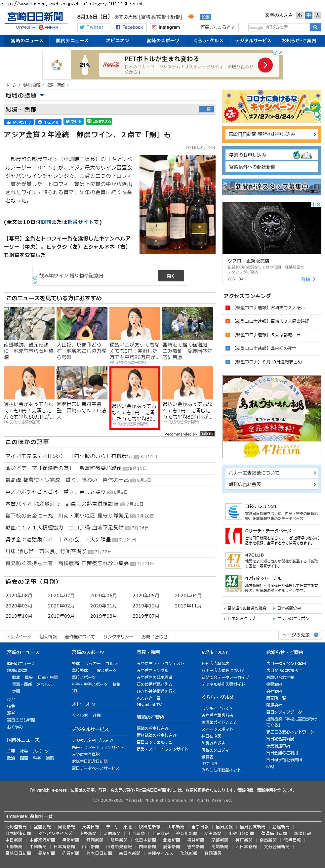Open バナー広告掲載について chevron link
325x868 pixels.
click(x=272, y=473)
